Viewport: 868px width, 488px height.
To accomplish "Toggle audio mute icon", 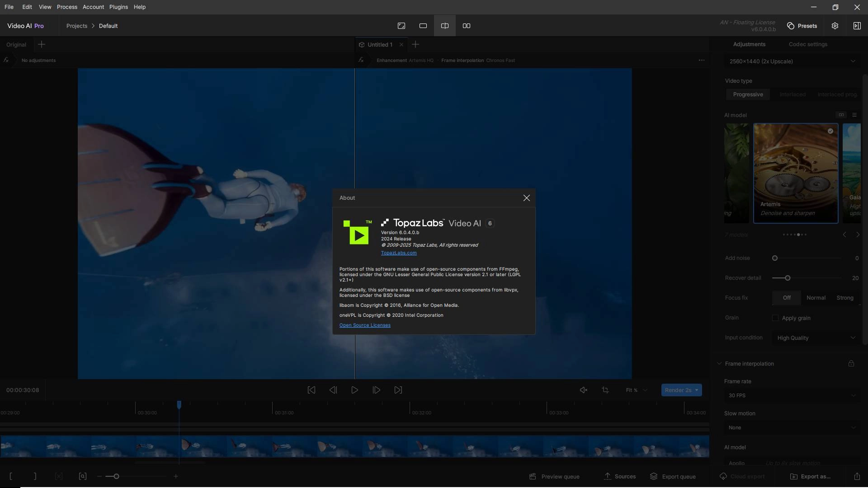I will 584,390.
